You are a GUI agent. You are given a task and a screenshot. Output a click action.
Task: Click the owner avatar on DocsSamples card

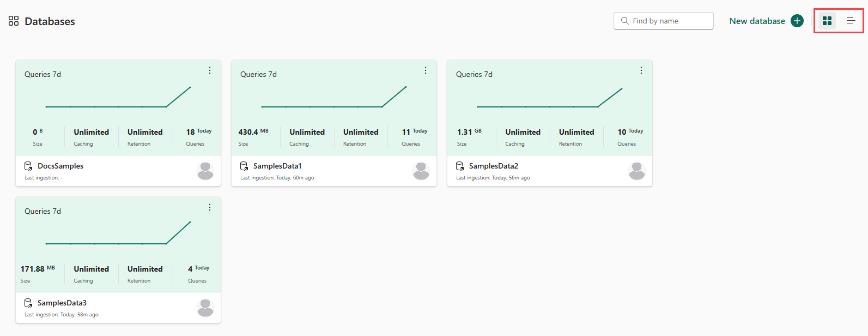coord(205,171)
